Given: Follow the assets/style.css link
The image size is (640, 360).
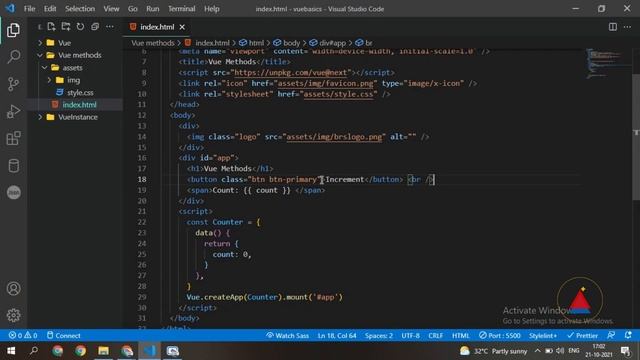Looking at the screenshot, I should [x=338, y=94].
